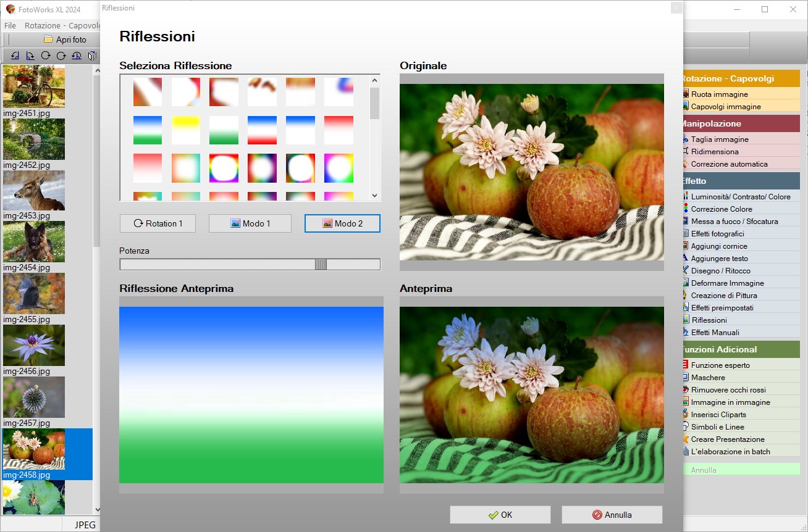
Task: Open the Correzione Colore tool
Action: coord(740,209)
